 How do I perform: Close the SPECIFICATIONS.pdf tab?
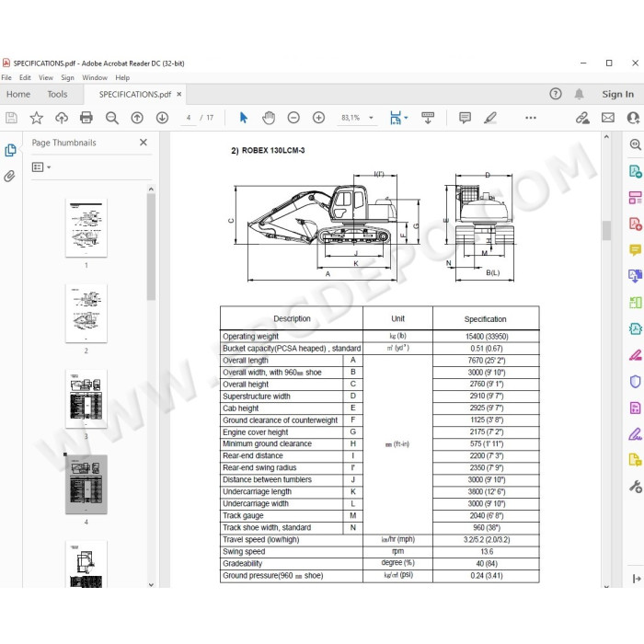tap(179, 94)
